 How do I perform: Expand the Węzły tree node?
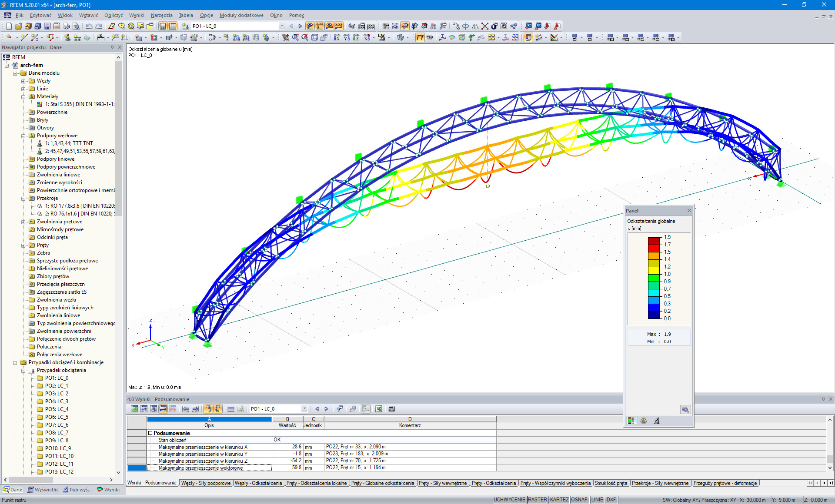coord(23,81)
